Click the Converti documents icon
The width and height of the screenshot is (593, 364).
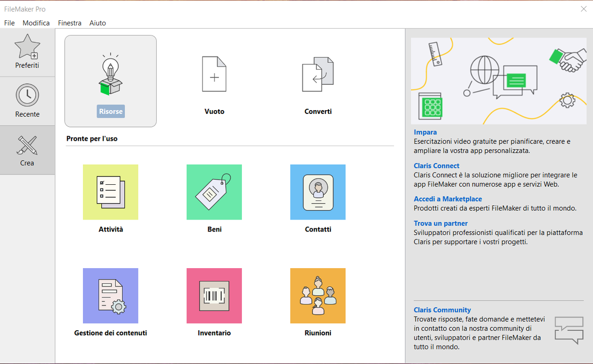tap(318, 74)
